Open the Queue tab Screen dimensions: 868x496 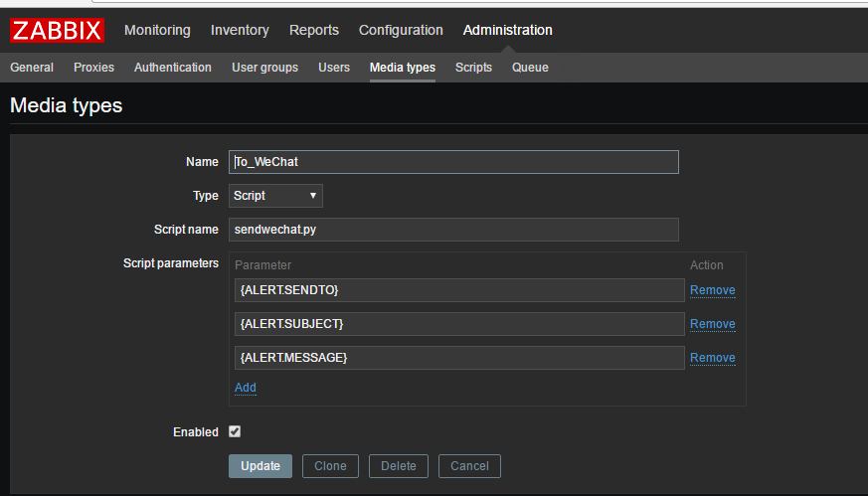click(x=530, y=68)
